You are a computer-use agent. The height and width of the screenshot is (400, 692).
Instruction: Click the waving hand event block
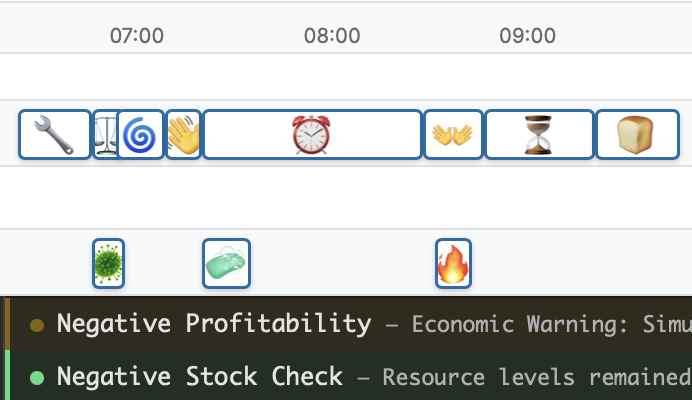pyautogui.click(x=184, y=135)
